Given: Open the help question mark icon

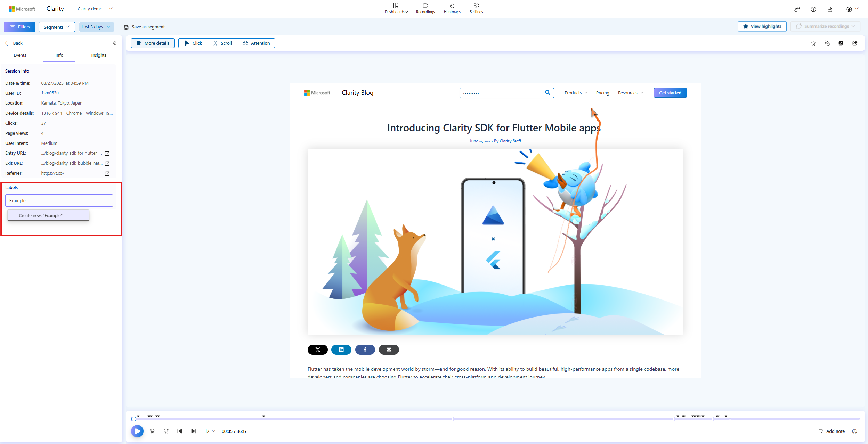Looking at the screenshot, I should pos(813,9).
